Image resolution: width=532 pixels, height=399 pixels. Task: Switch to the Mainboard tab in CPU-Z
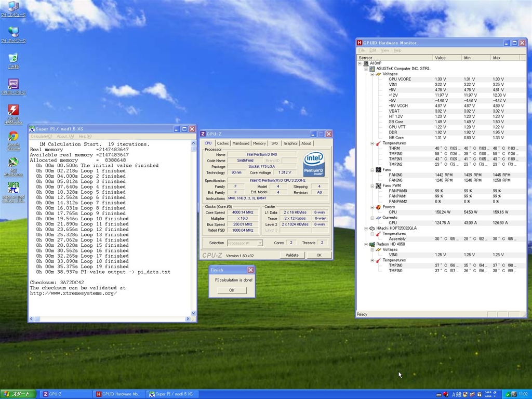pos(241,143)
